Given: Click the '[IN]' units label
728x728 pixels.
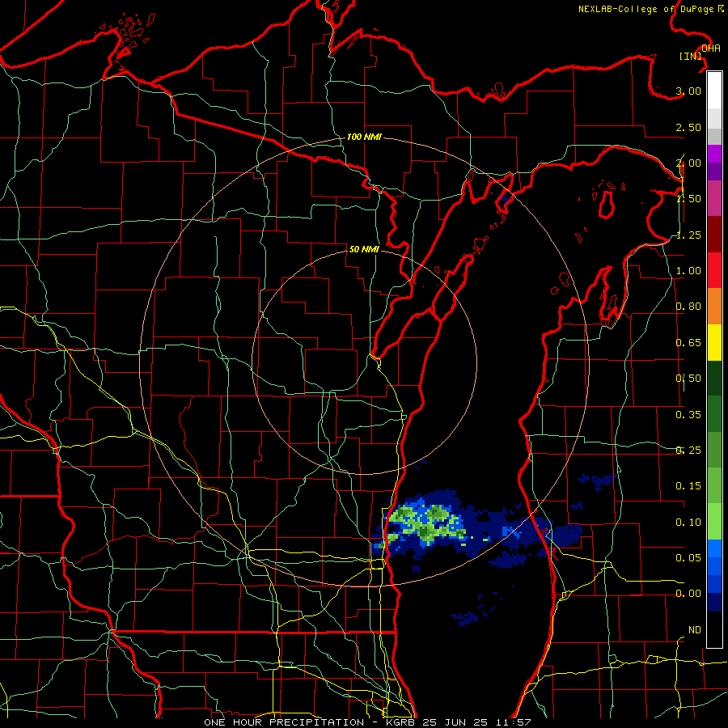Looking at the screenshot, I should point(691,56).
